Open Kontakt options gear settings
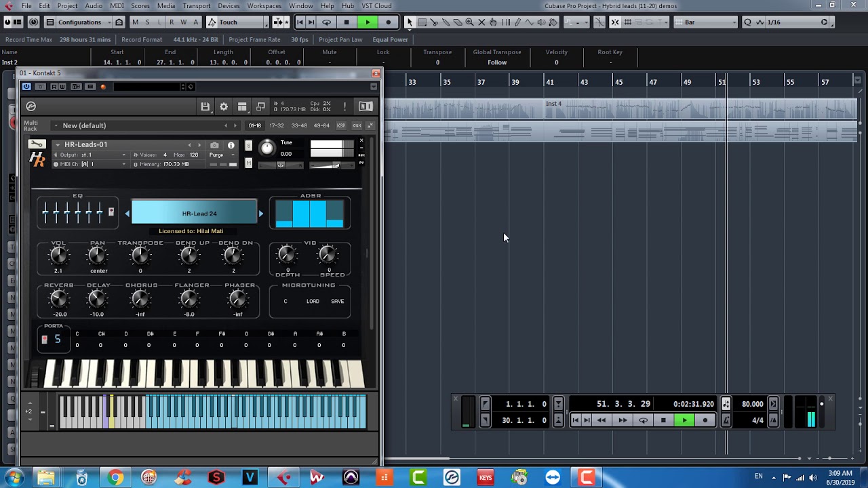 pyautogui.click(x=224, y=106)
